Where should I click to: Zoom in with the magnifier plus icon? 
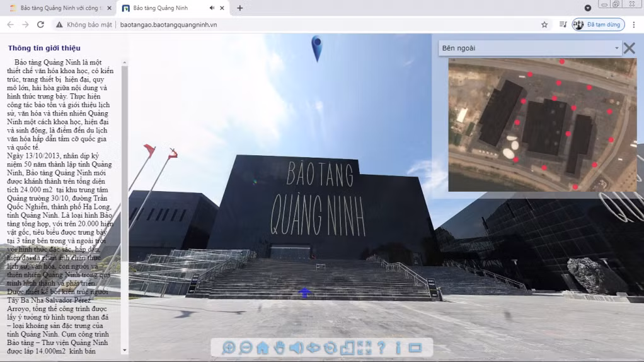click(228, 348)
